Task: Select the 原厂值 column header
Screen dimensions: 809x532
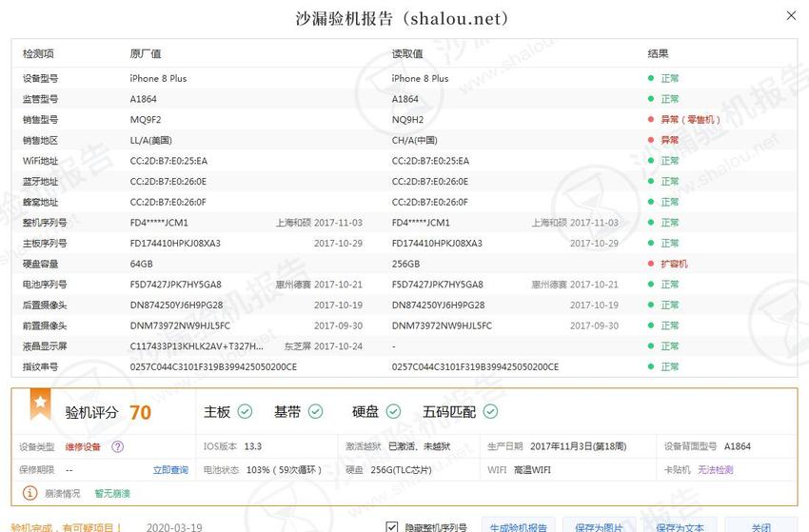Action: click(145, 53)
